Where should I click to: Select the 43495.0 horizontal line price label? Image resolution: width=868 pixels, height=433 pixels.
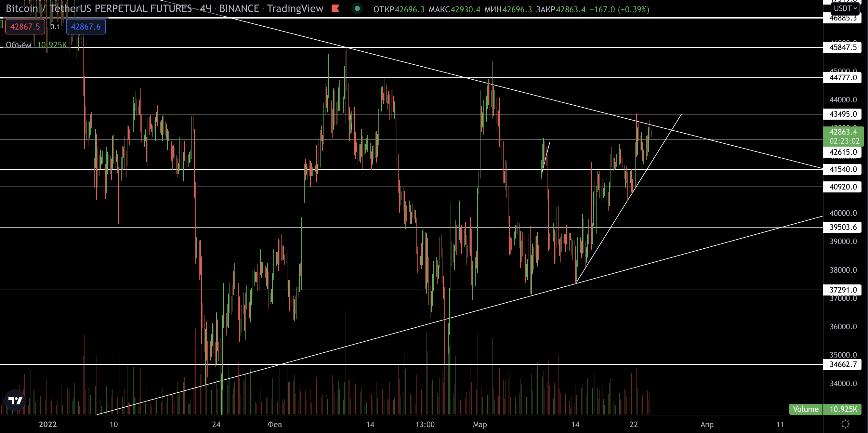(x=842, y=114)
